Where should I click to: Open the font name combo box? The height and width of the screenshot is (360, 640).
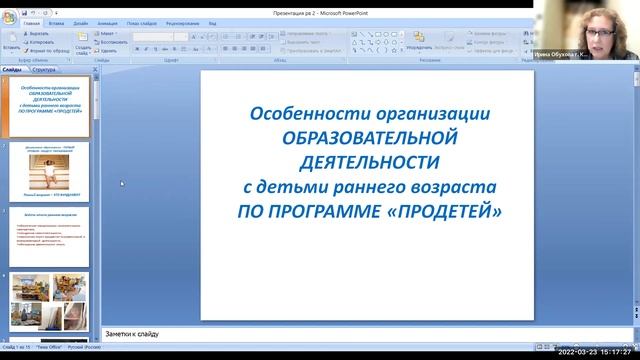pyautogui.click(x=153, y=37)
